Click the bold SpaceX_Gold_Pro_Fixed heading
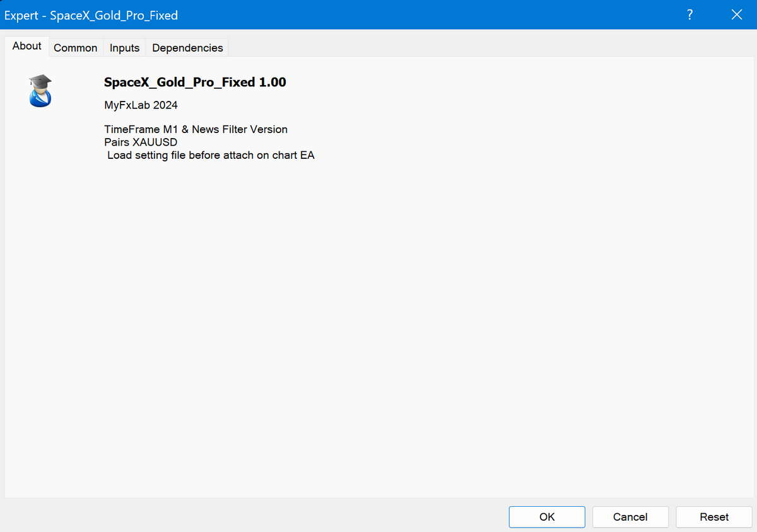The image size is (757, 532). (179, 82)
